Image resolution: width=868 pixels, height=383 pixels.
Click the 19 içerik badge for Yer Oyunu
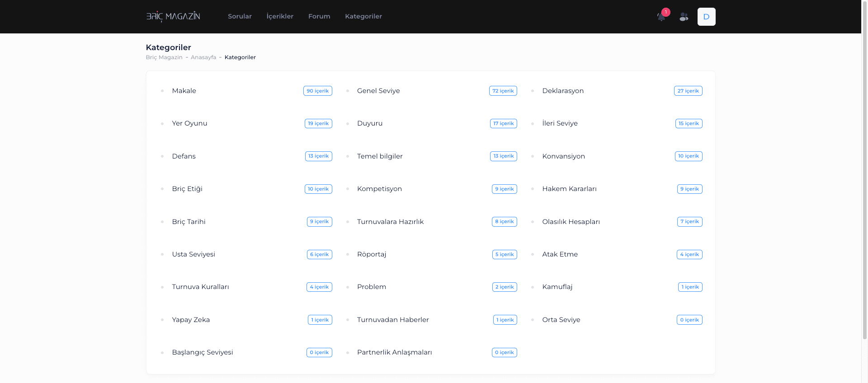pyautogui.click(x=318, y=123)
